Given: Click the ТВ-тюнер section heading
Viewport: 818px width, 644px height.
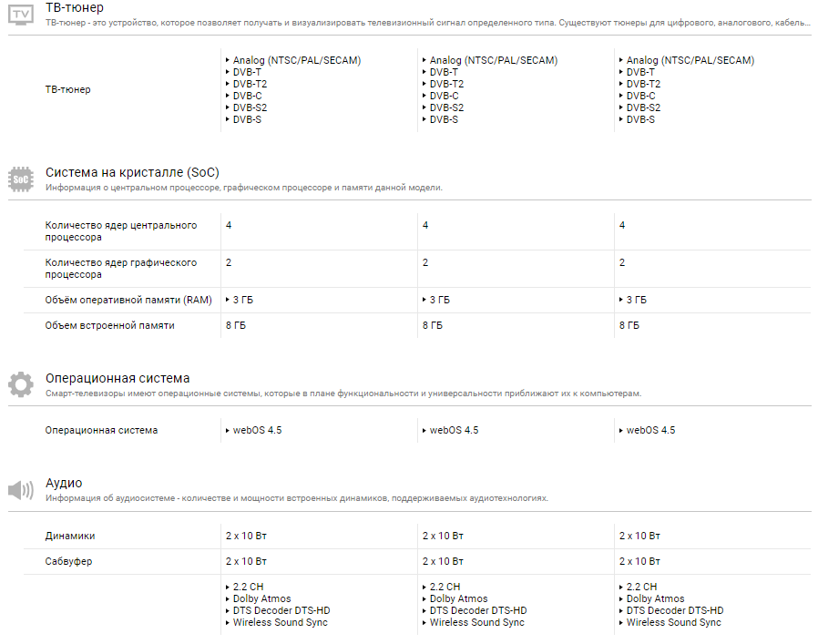Looking at the screenshot, I should pos(75,8).
